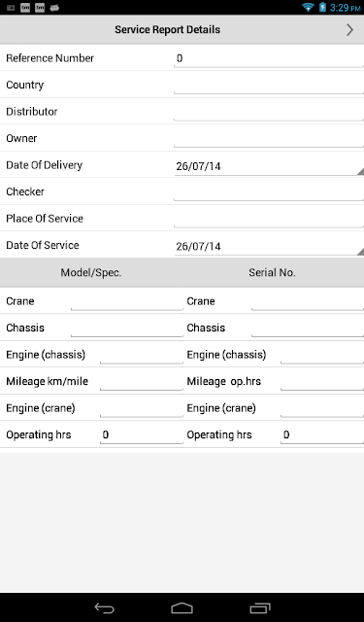The image size is (364, 622).
Task: Focus the Reference Number field
Action: tap(269, 58)
